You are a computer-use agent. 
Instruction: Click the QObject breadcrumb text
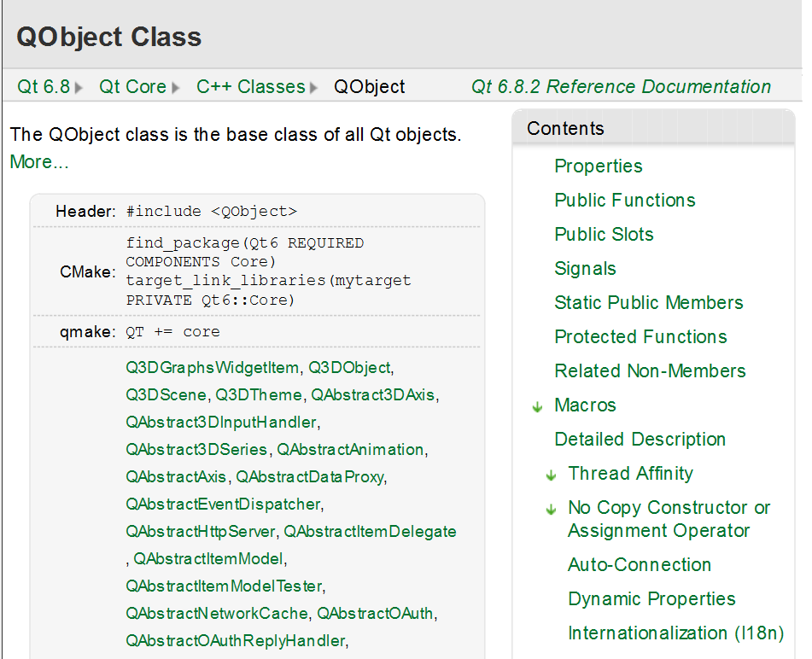coord(369,86)
